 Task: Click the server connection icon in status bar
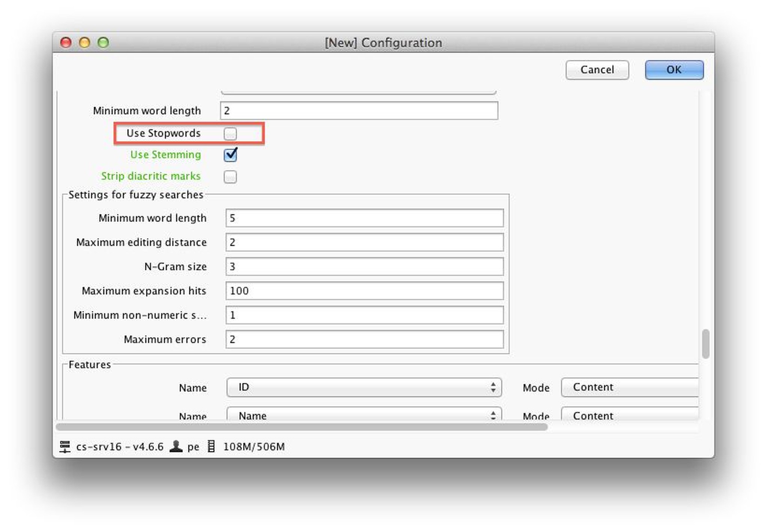point(66,447)
